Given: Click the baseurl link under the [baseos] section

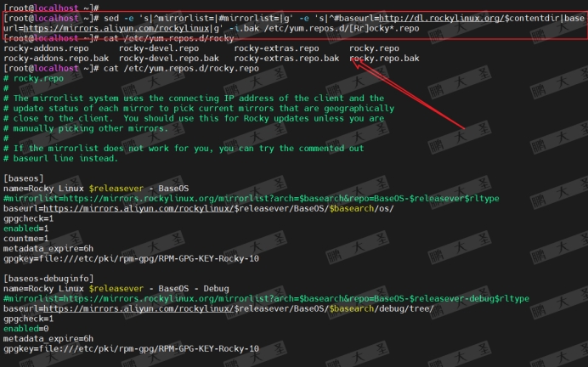Looking at the screenshot, I should click(x=136, y=207).
